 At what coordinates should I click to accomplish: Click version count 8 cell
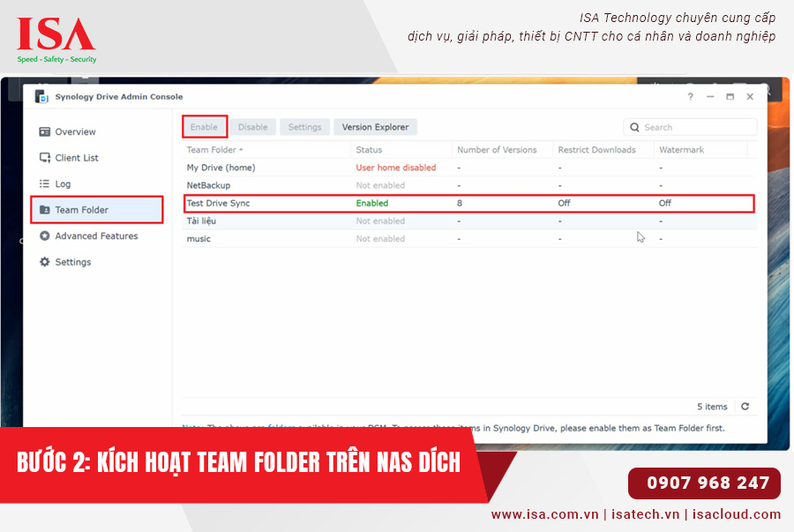pyautogui.click(x=460, y=203)
